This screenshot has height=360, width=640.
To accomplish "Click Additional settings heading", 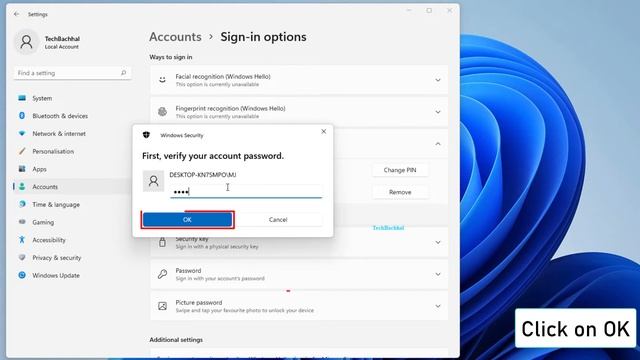I will [x=176, y=340].
